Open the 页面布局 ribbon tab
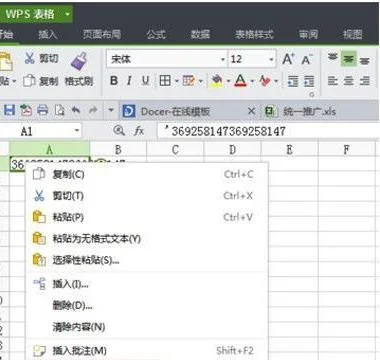 pyautogui.click(x=102, y=34)
